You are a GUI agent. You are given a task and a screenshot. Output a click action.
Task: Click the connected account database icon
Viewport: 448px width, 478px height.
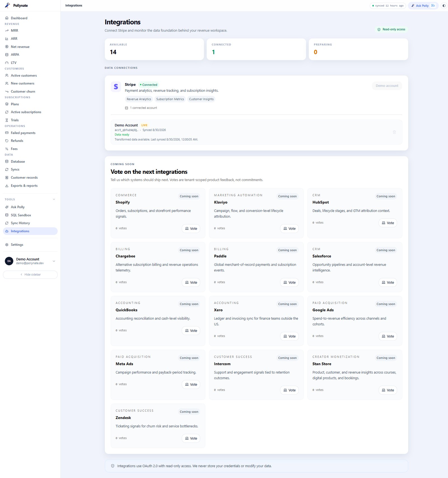click(127, 108)
